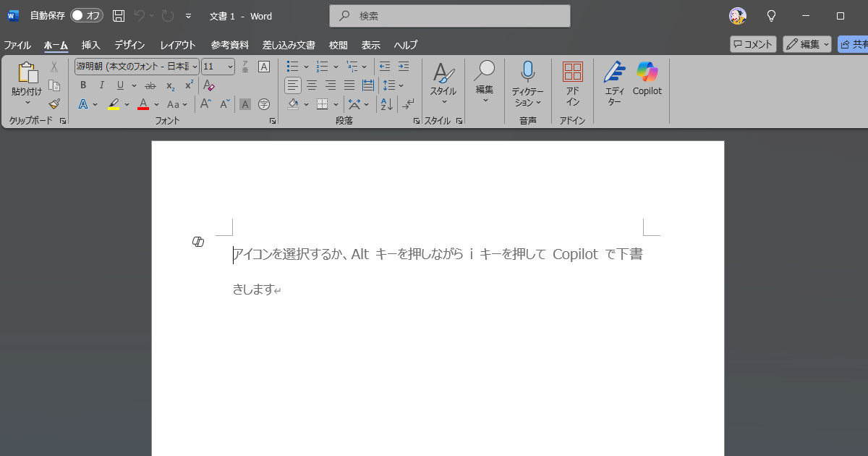The image size is (868, 456).
Task: Click the Format Painter brush icon
Action: tap(54, 104)
